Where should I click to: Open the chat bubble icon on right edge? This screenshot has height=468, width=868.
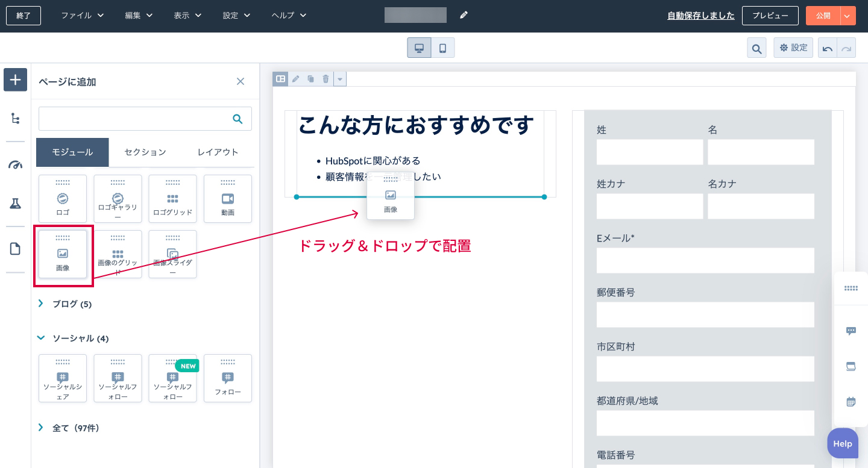click(851, 331)
